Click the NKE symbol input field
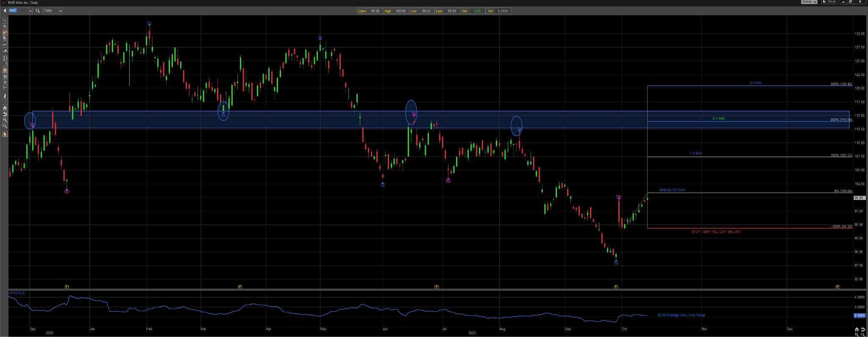 (x=18, y=11)
